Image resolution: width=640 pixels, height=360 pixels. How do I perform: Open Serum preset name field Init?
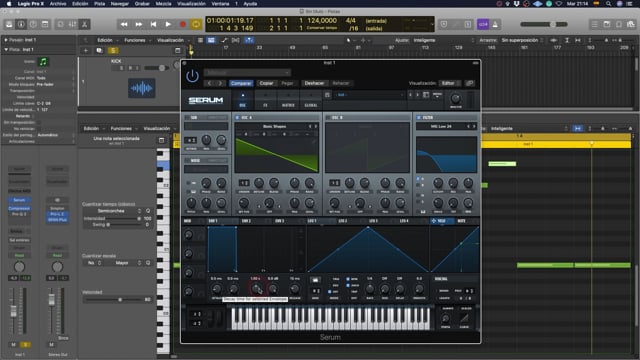coord(369,95)
